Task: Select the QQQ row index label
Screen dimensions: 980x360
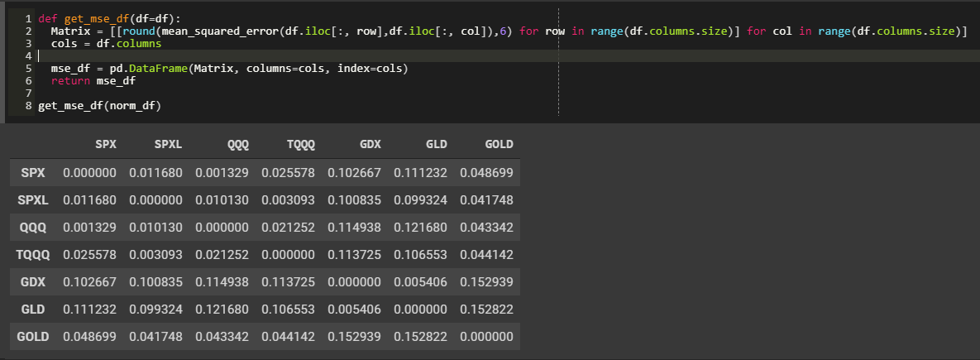Action: [32, 228]
